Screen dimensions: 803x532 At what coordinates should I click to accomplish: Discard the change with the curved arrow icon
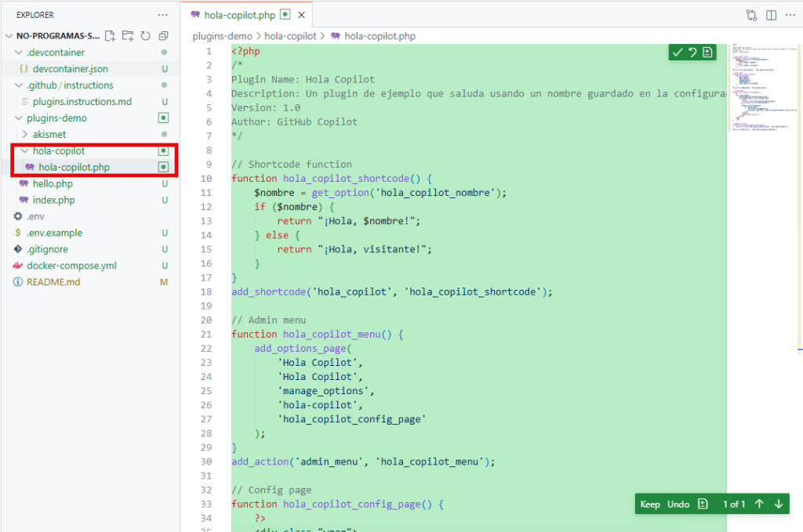click(692, 52)
